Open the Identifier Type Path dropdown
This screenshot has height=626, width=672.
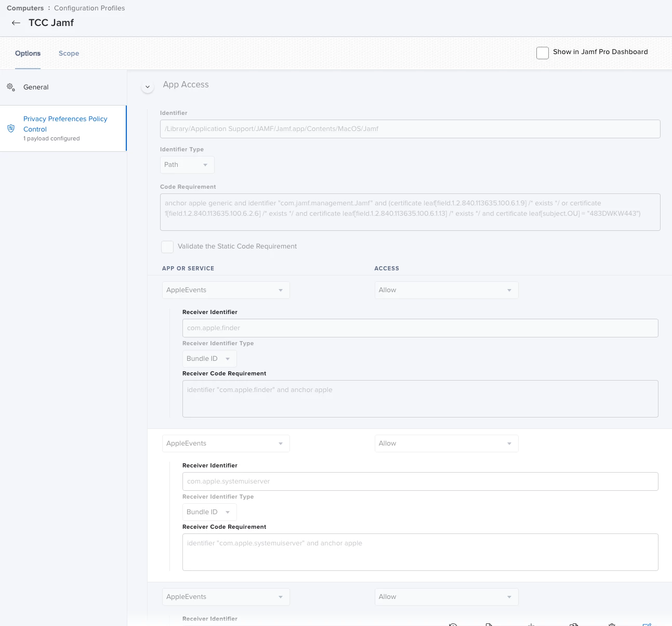[187, 165]
